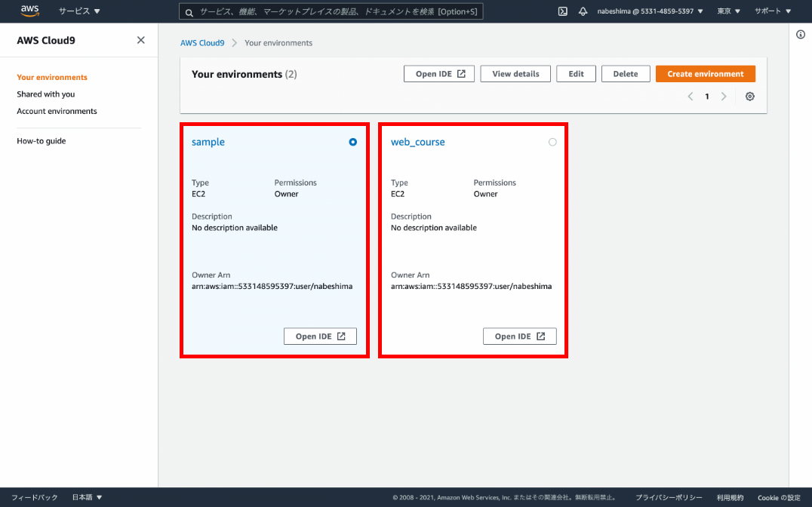The height and width of the screenshot is (507, 812).
Task: Open Cookie の設定 preferences
Action: (x=779, y=498)
